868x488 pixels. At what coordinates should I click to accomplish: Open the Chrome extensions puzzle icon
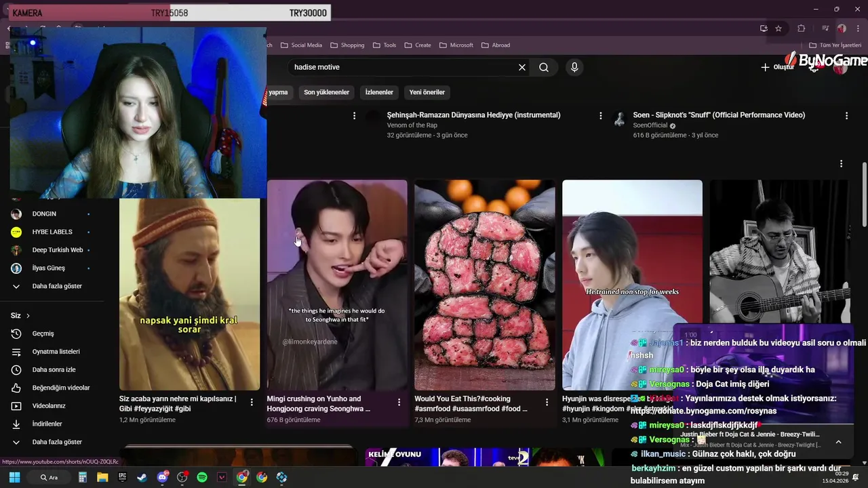802,28
